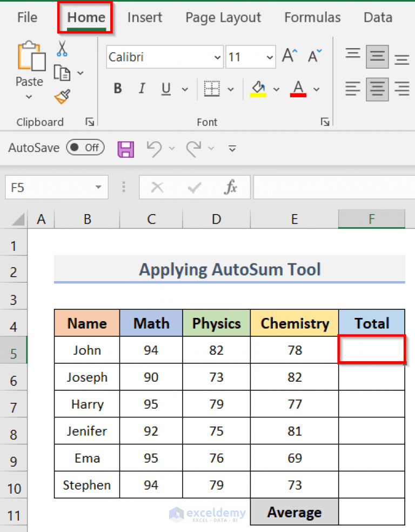
Task: Save the workbook using the Save icon
Action: [x=125, y=148]
